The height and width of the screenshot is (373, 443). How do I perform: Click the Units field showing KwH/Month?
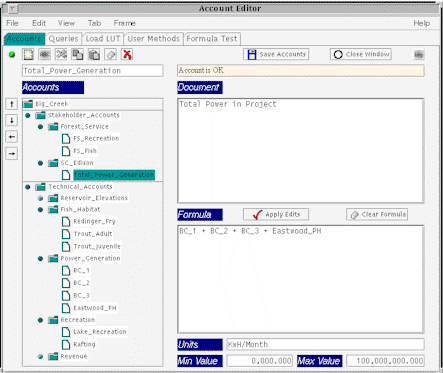325,344
